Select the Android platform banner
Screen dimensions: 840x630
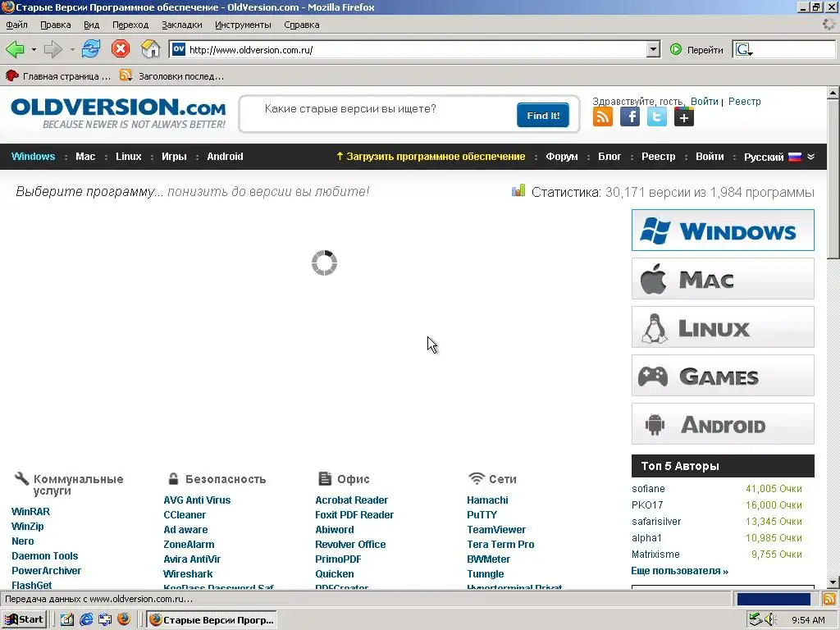pyautogui.click(x=723, y=424)
